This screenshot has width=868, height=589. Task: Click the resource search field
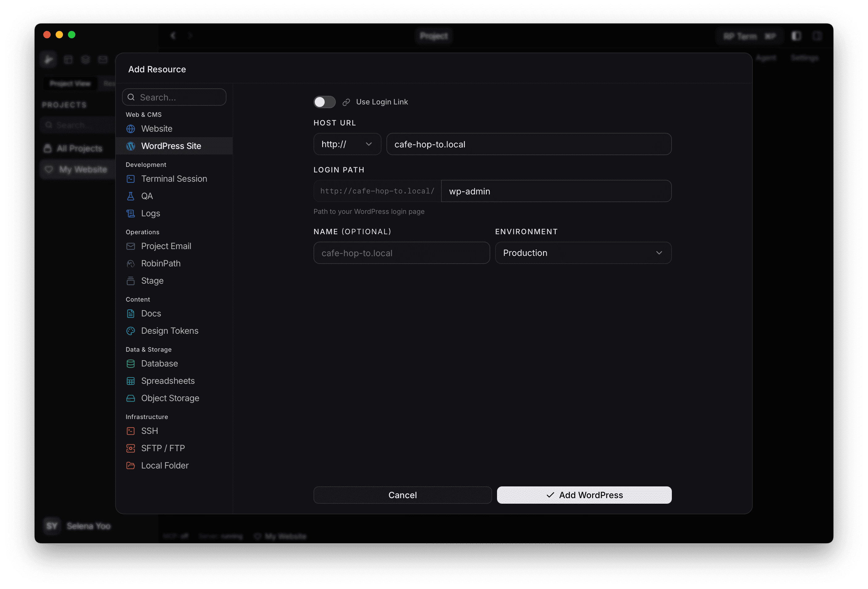(x=174, y=97)
